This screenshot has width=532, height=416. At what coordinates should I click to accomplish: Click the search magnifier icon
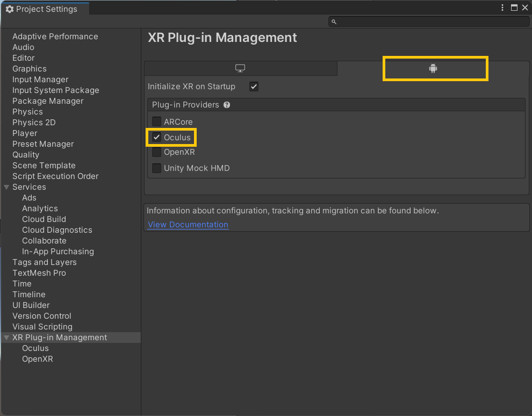(x=334, y=21)
